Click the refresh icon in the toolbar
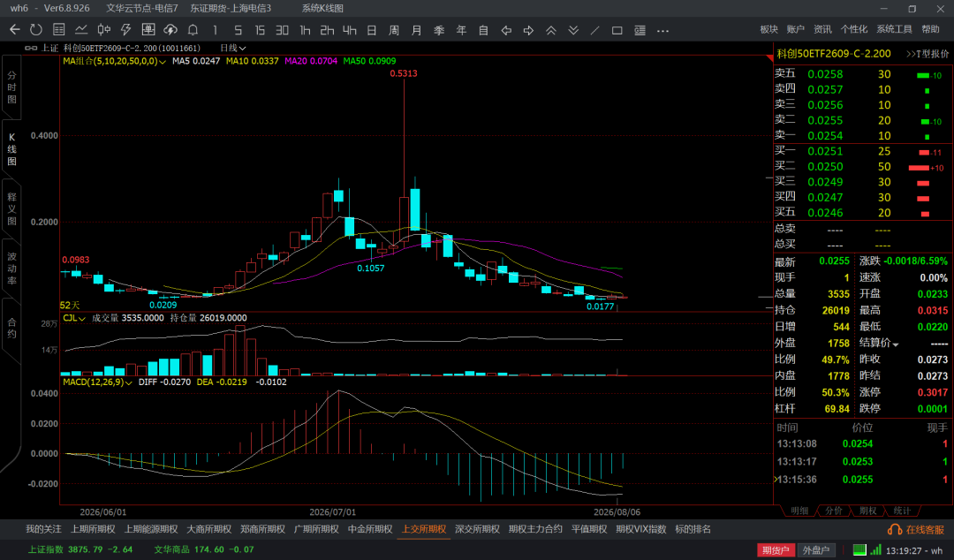 click(36, 30)
